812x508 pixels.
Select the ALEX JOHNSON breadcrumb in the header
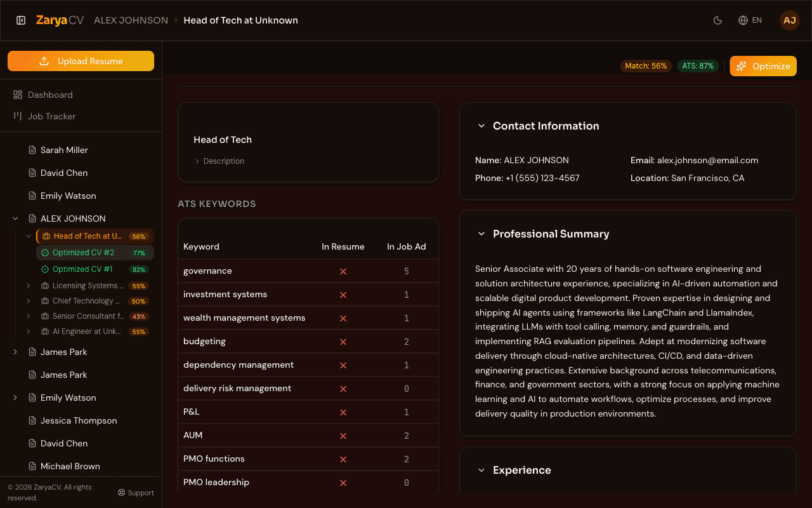coord(131,20)
